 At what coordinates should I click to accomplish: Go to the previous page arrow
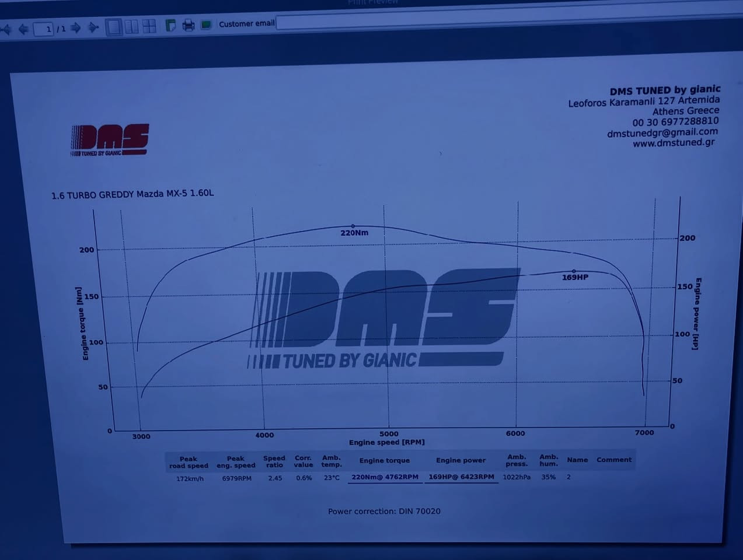click(23, 29)
